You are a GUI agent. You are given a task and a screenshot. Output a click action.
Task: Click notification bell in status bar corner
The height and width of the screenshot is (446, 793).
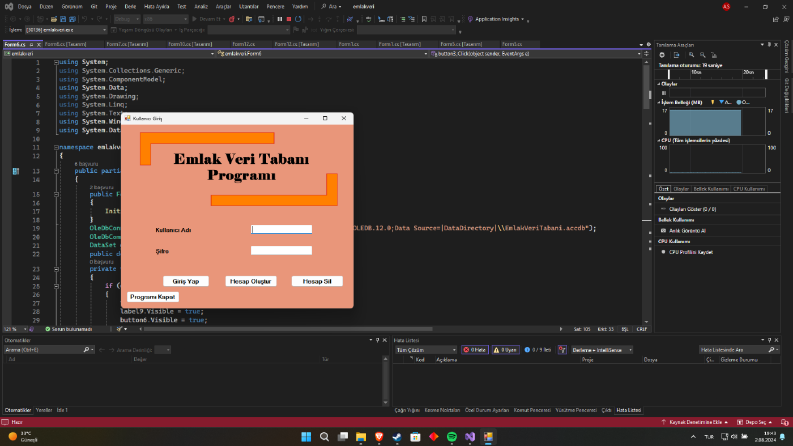click(x=784, y=422)
